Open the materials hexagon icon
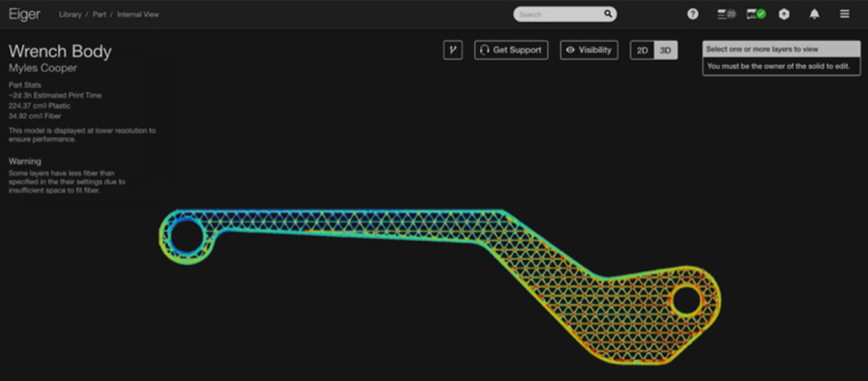 tap(783, 13)
